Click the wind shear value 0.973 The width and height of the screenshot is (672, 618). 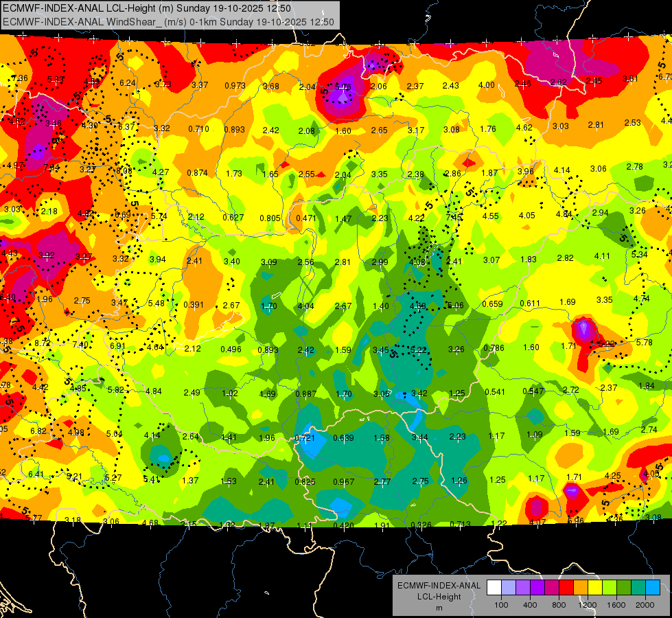235,85
